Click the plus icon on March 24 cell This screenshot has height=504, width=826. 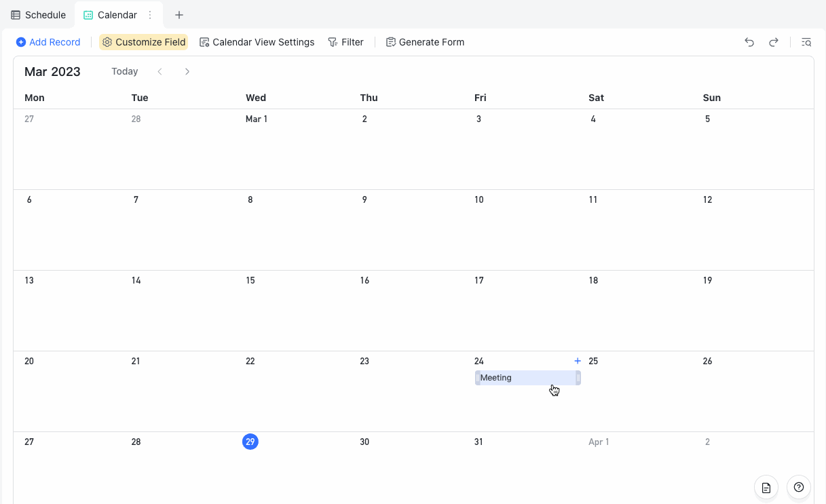tap(577, 361)
